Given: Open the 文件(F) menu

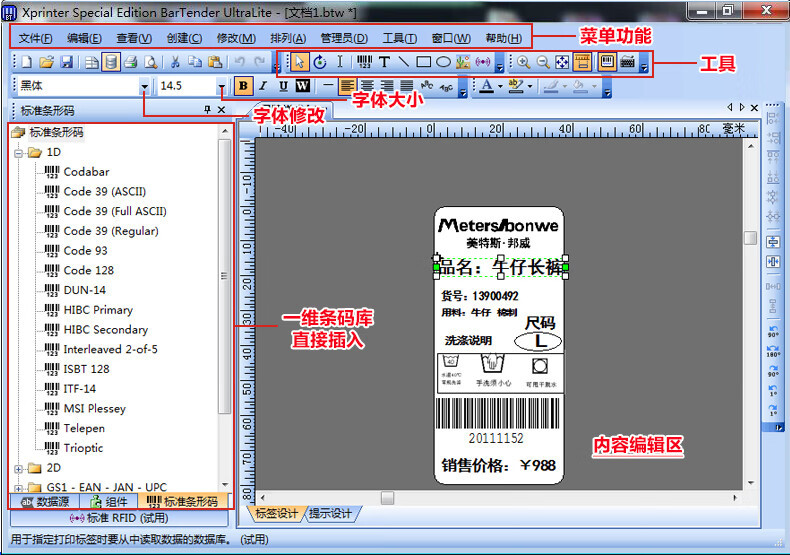Looking at the screenshot, I should 35,38.
